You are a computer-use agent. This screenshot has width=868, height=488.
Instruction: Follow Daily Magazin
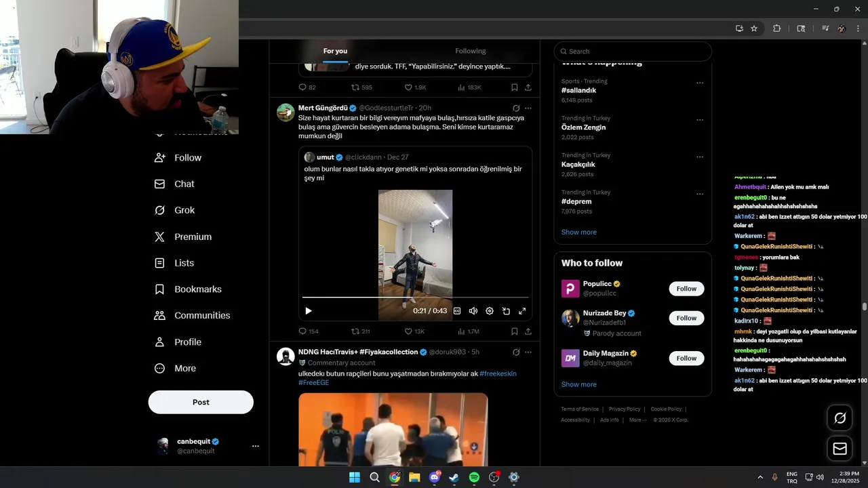tap(686, 358)
